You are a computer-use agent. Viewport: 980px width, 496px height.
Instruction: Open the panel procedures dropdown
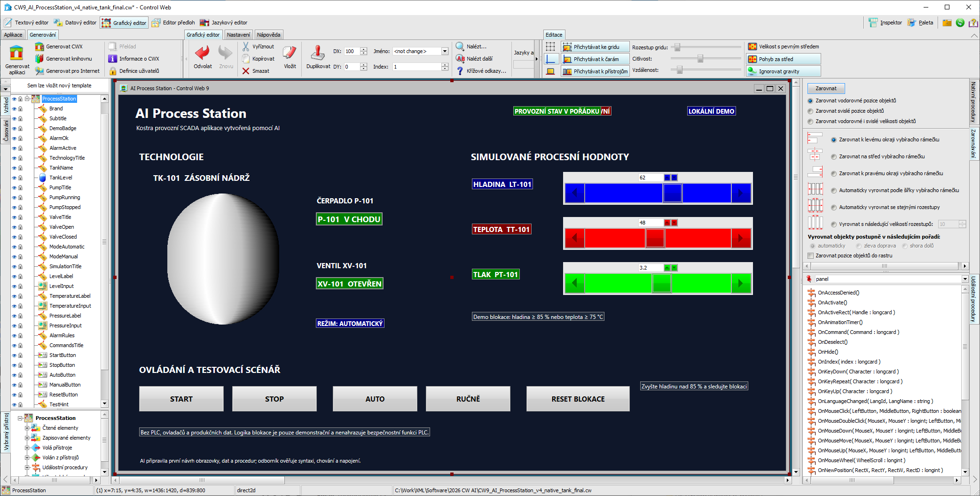point(965,279)
